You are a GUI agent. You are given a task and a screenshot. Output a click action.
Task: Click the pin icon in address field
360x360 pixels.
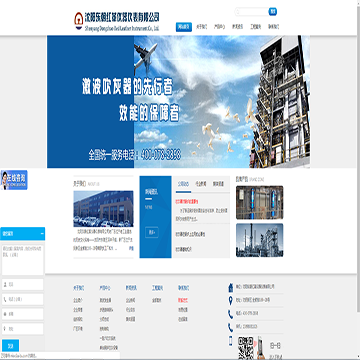coord(5,329)
